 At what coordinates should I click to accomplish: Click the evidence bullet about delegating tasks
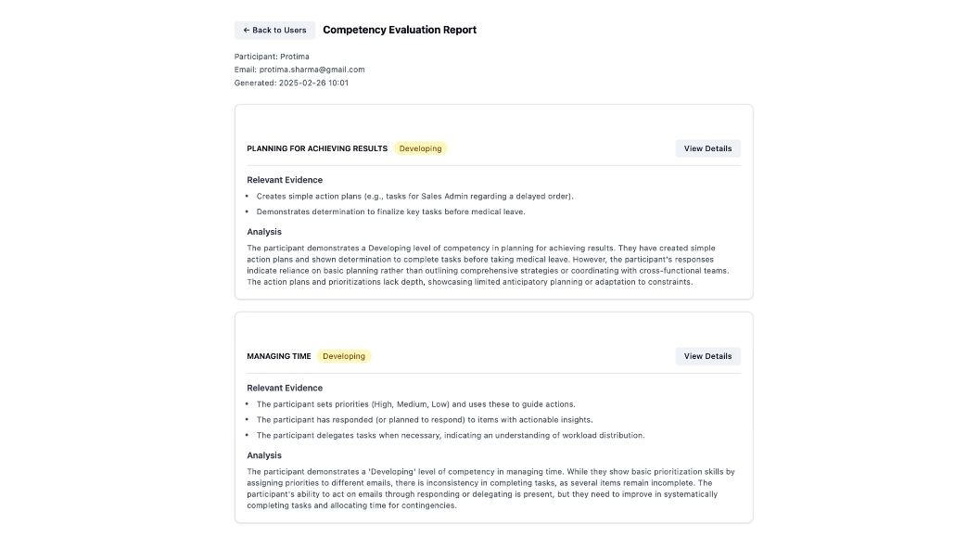(451, 435)
